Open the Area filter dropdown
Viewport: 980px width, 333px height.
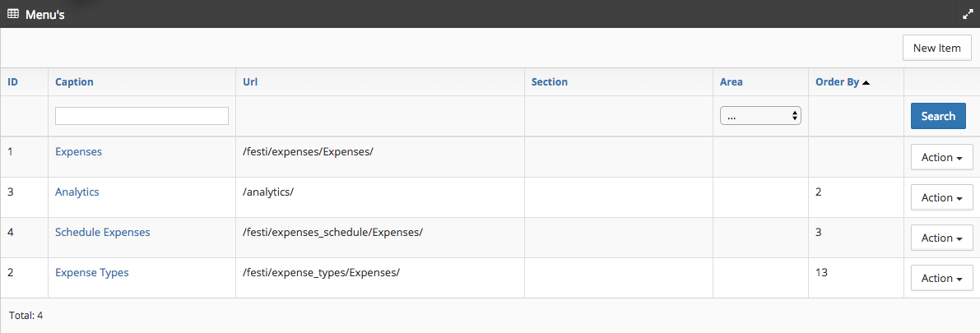(760, 116)
